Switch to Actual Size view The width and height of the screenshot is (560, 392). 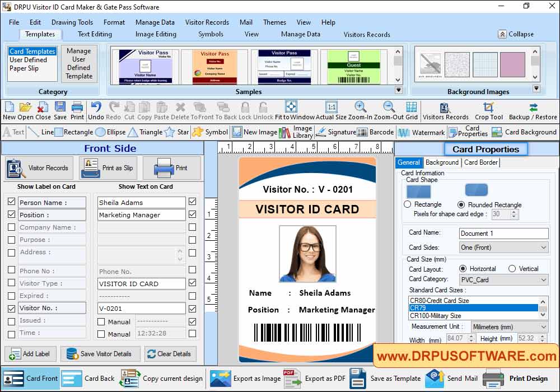coord(331,111)
